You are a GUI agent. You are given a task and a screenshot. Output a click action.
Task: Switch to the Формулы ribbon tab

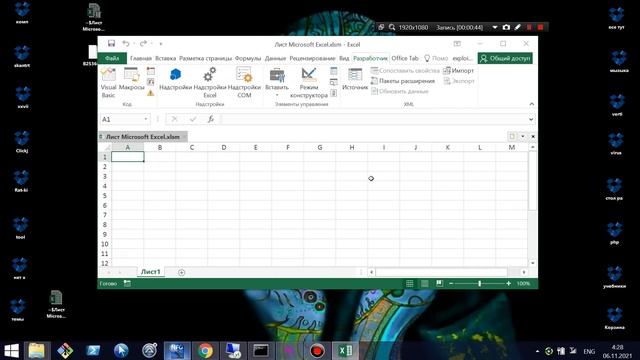click(248, 58)
